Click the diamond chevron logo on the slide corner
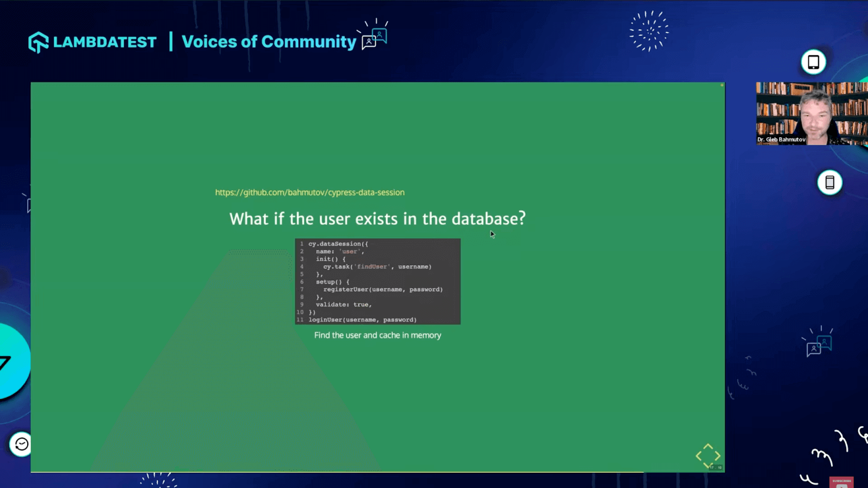The image size is (868, 488). pyautogui.click(x=709, y=455)
